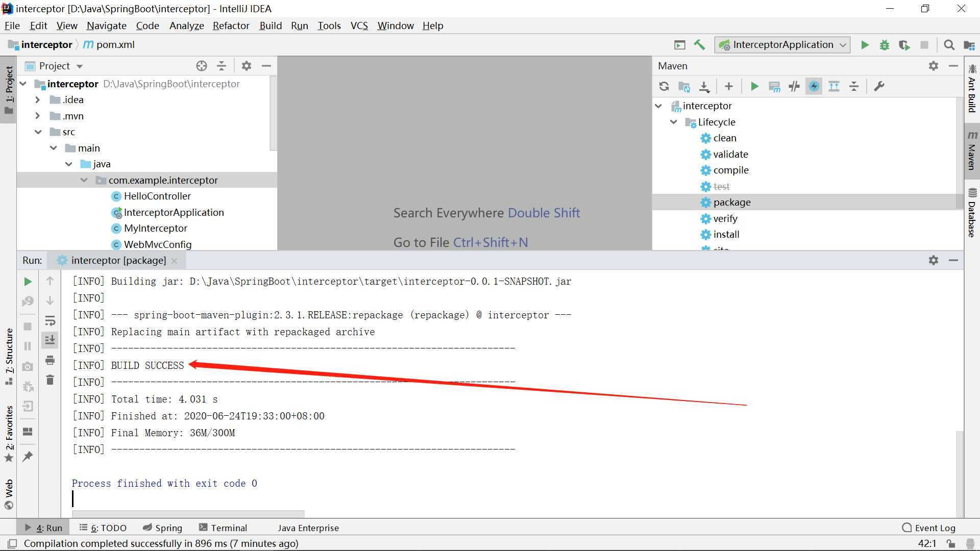Collapse Lifecycle node in Maven panel
The image size is (980, 551).
click(x=674, y=122)
